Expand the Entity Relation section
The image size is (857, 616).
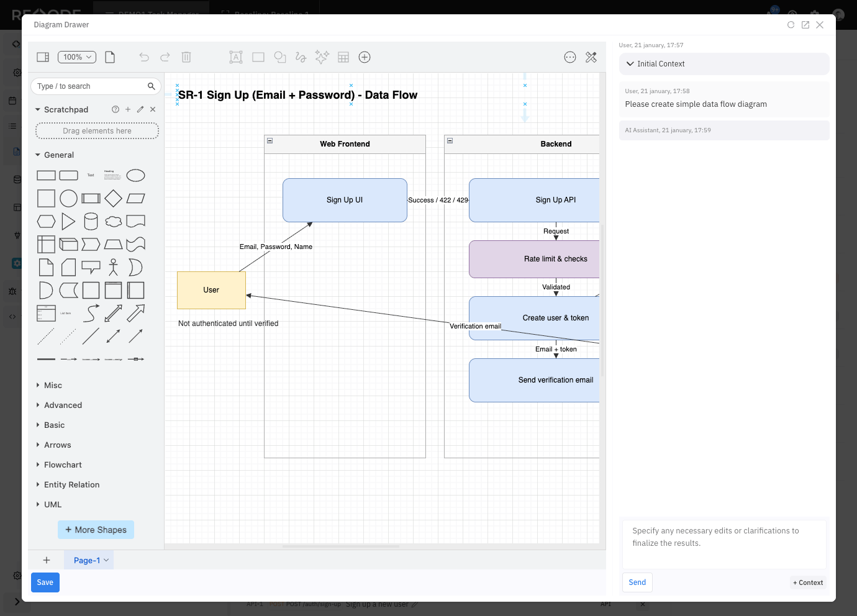71,484
